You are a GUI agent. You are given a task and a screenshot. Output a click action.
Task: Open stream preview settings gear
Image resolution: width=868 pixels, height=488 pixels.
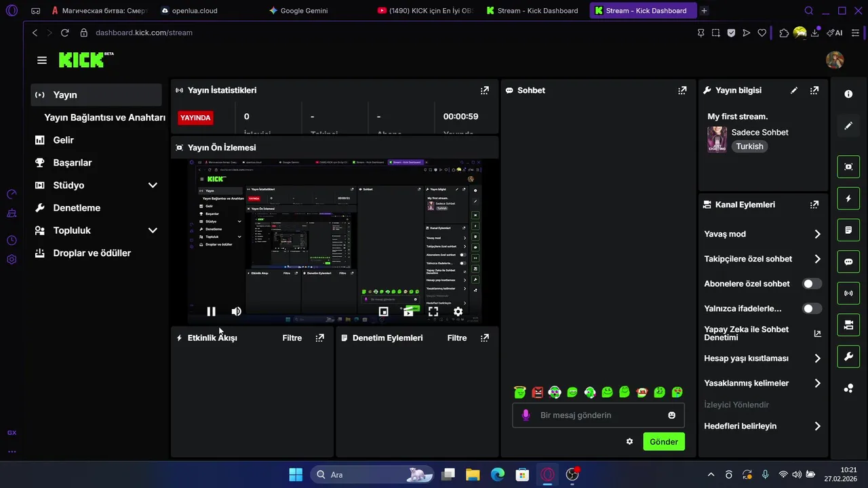(x=458, y=312)
